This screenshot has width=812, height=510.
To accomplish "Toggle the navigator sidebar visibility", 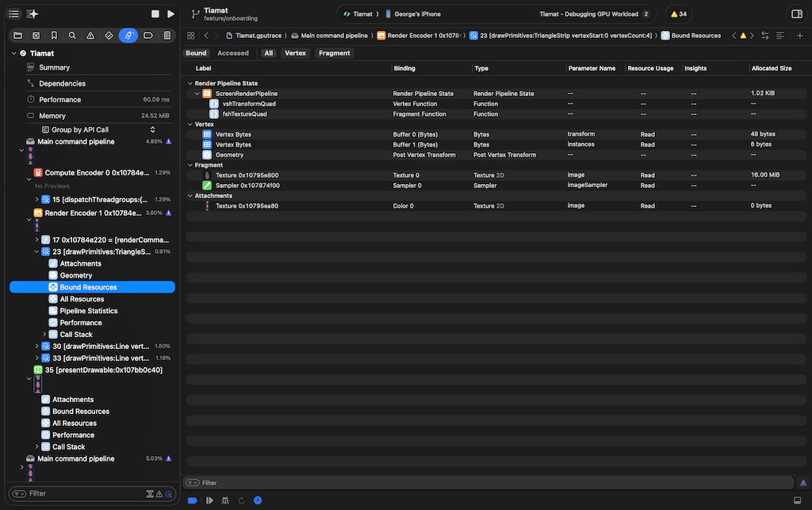I will pyautogui.click(x=13, y=14).
